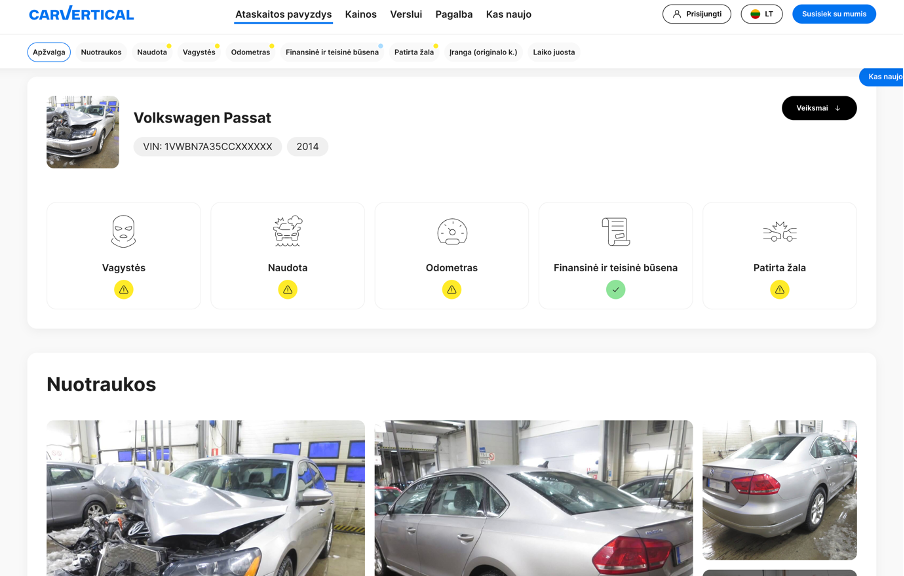Click the Prisijungti login button
Viewport: 904px width, 576px height.
[x=696, y=14]
